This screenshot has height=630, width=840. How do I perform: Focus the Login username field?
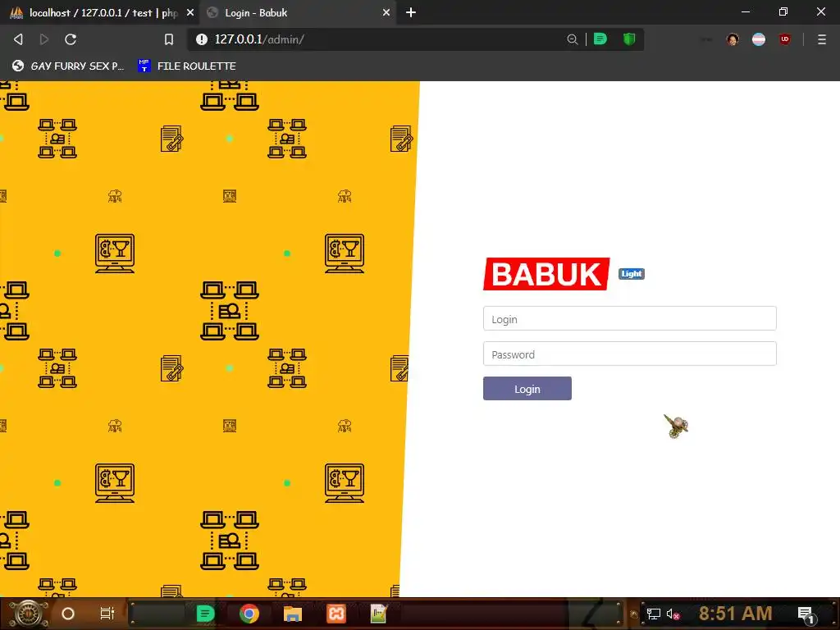tap(629, 319)
